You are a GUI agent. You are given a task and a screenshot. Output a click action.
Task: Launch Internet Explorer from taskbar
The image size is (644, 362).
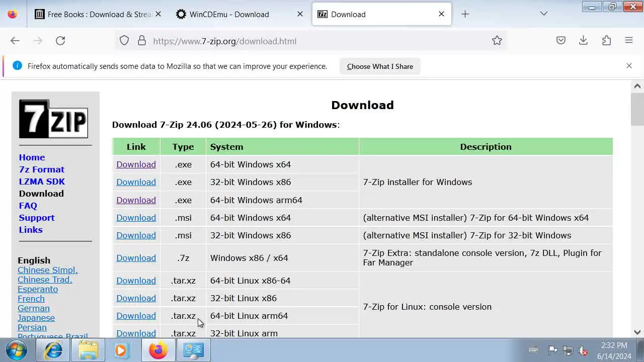pos(53,350)
